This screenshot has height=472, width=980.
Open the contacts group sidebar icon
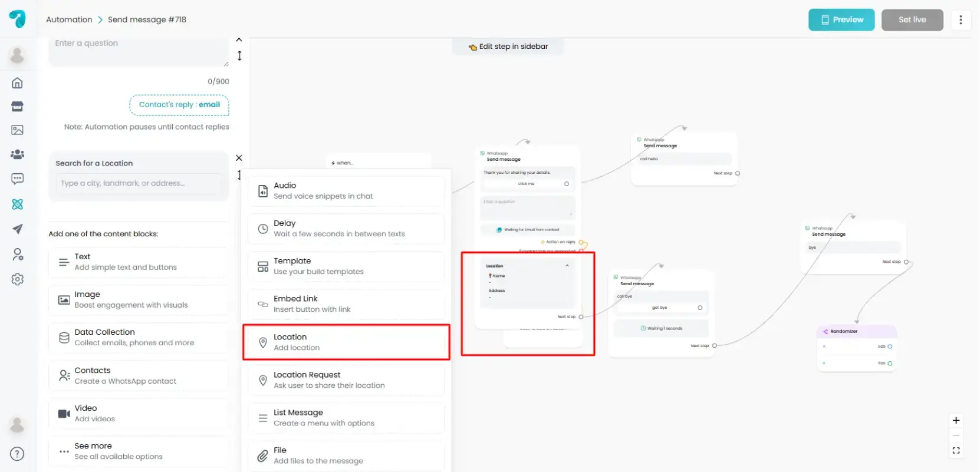(17, 154)
